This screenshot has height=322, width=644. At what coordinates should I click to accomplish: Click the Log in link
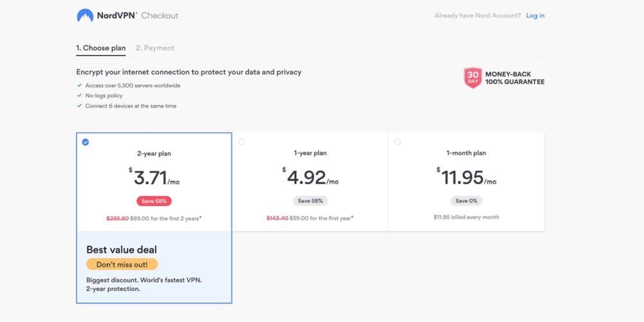click(x=535, y=15)
